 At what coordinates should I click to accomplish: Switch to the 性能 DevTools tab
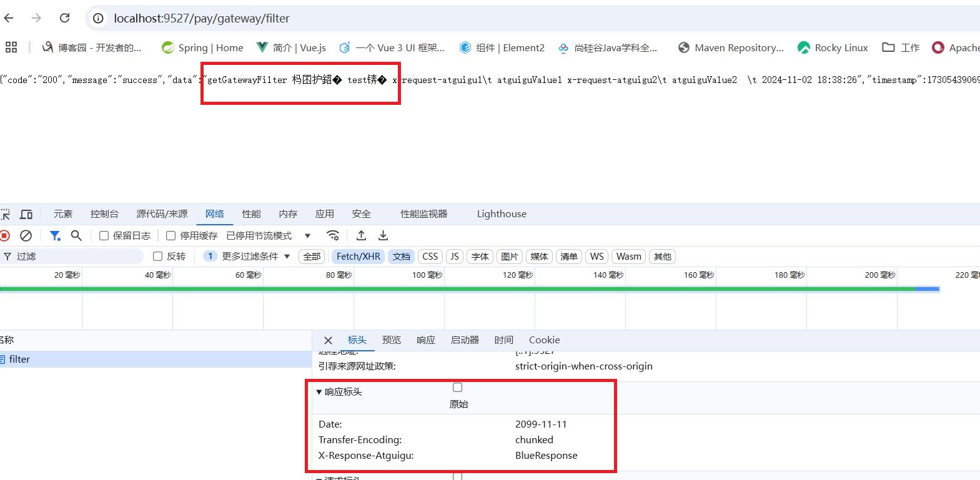252,214
